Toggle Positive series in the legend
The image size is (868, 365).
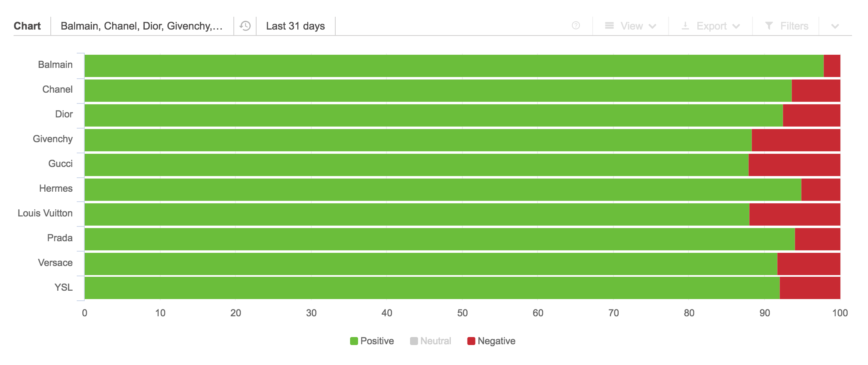(372, 341)
